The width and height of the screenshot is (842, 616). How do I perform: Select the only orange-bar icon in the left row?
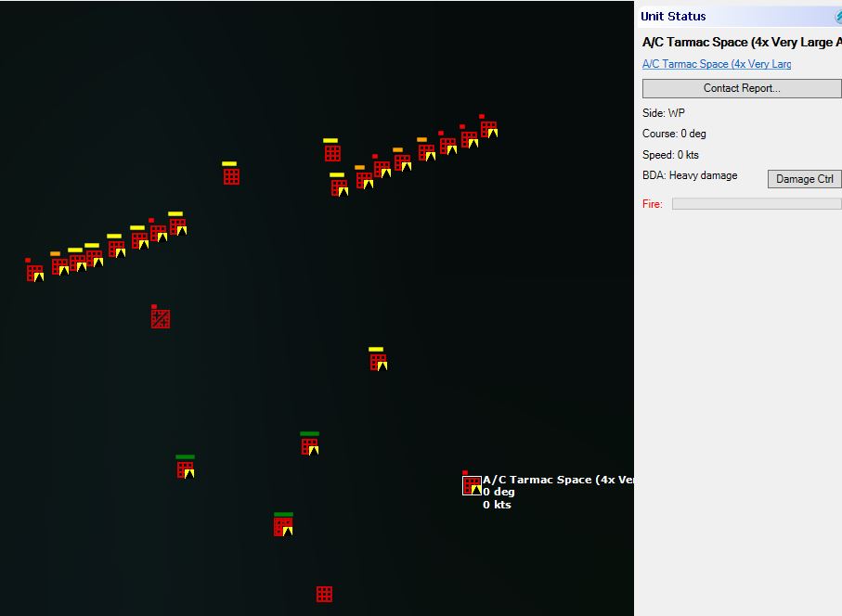60,266
